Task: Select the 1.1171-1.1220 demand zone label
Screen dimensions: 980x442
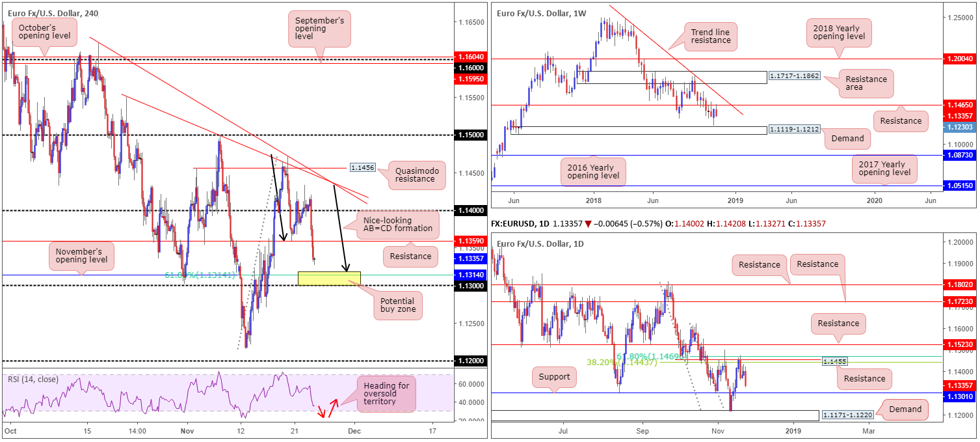Action: (849, 414)
